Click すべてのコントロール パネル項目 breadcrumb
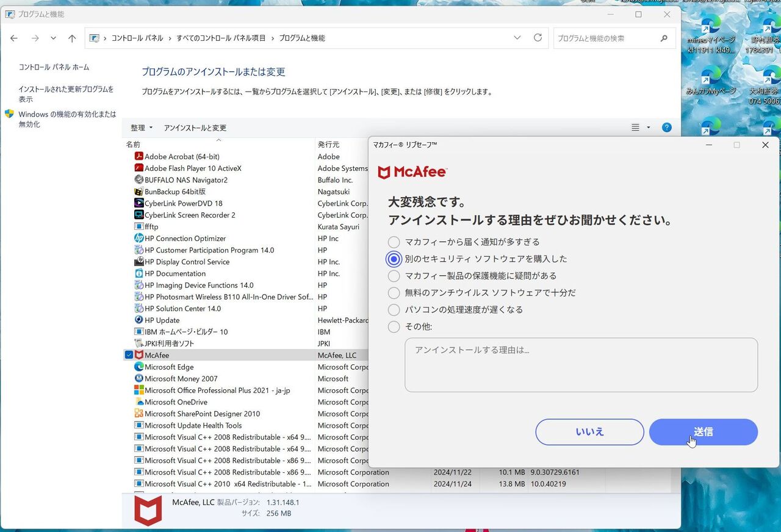 pyautogui.click(x=221, y=38)
